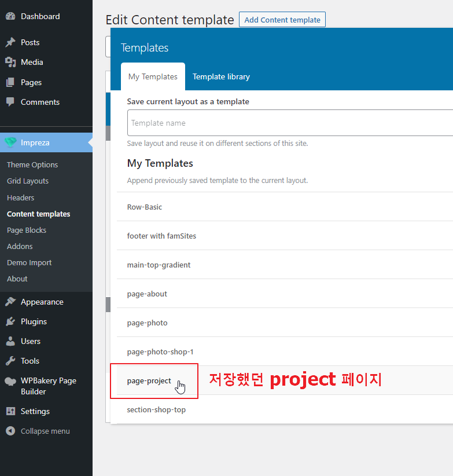Click the Users person icon
The height and width of the screenshot is (476, 453).
[x=10, y=341]
